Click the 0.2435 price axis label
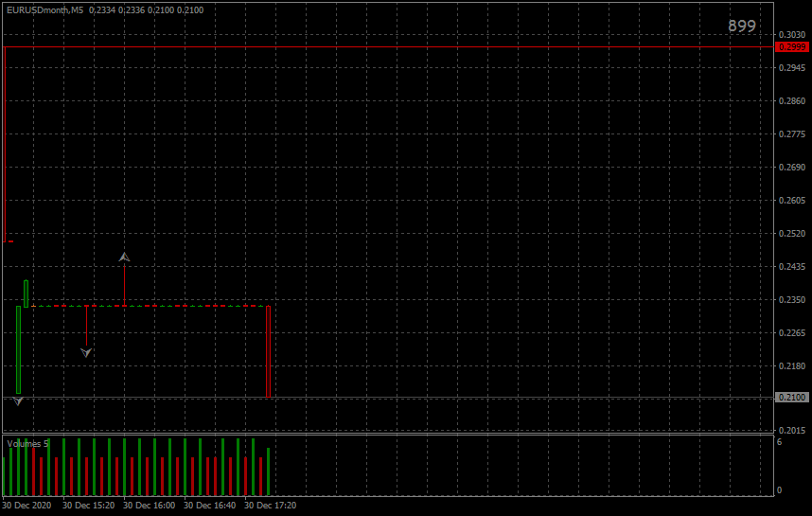Image resolution: width=812 pixels, height=516 pixels. point(792,267)
